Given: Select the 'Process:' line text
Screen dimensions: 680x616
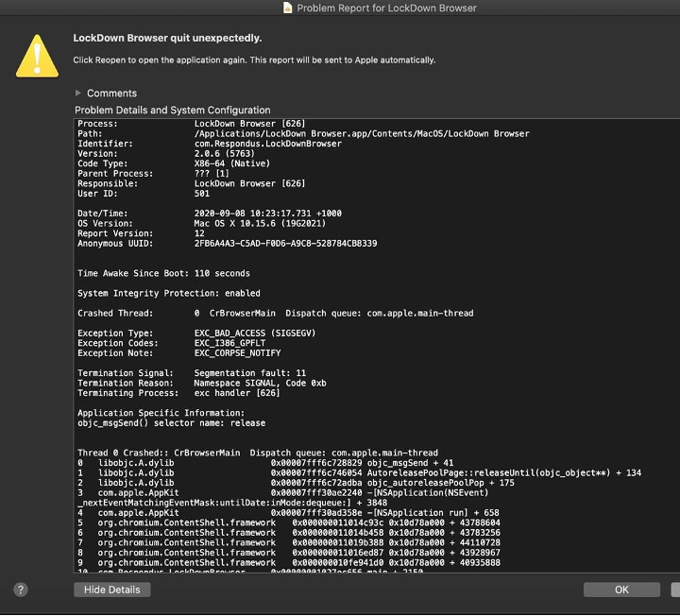Looking at the screenshot, I should click(191, 124).
